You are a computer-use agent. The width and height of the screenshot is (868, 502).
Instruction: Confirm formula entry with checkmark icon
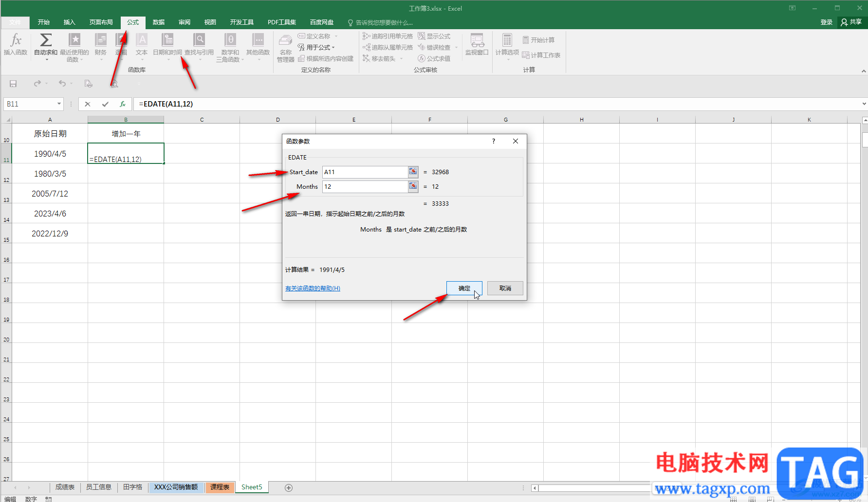pyautogui.click(x=105, y=104)
